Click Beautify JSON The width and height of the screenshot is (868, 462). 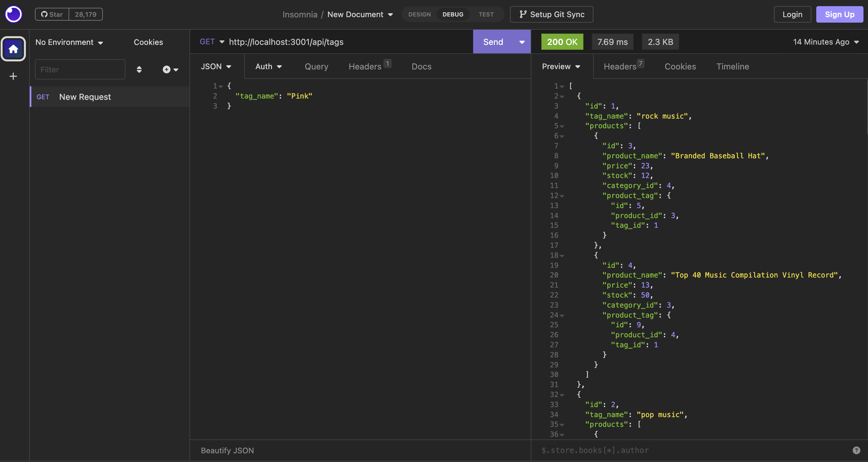[x=227, y=450]
